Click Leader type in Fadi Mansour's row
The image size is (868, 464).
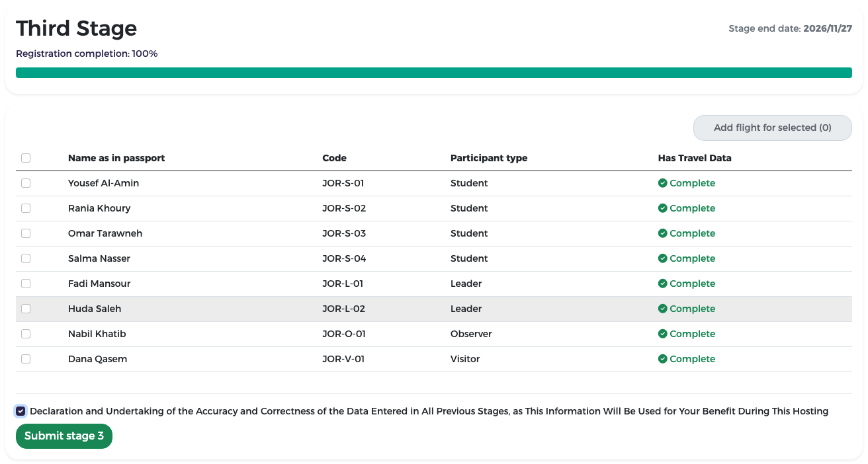point(466,284)
